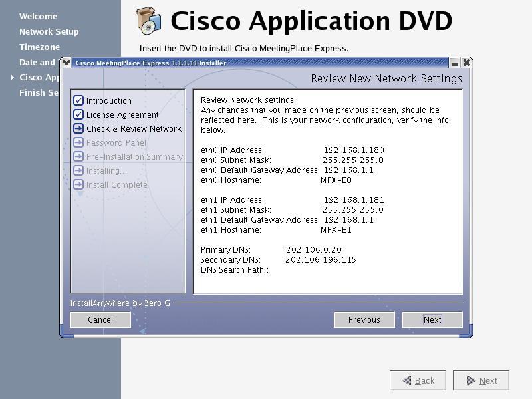This screenshot has height=399, width=532.
Task: Click installer title bar text
Action: (x=151, y=63)
